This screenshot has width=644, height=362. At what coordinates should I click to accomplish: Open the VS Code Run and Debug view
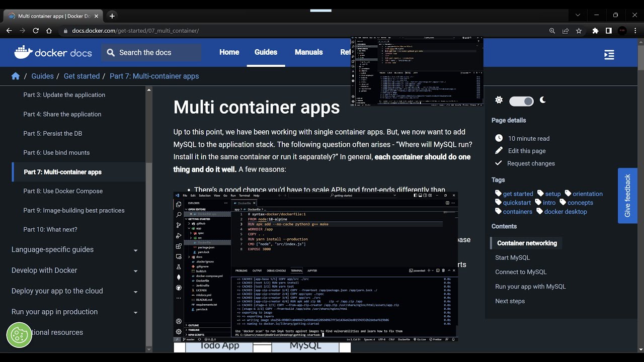pos(179,235)
